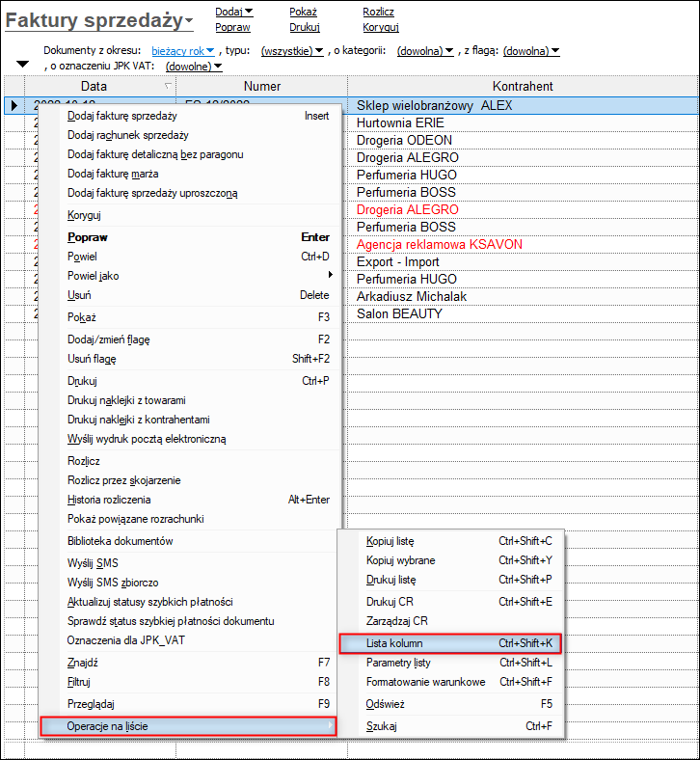The image size is (700, 760).
Task: Choose Usuń in context menu
Action: tap(198, 295)
